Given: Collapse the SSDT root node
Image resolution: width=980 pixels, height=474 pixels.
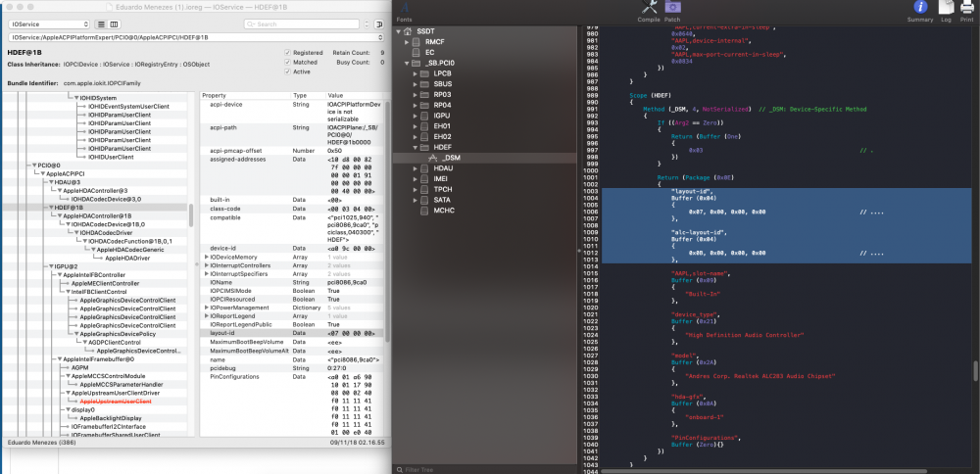Looking at the screenshot, I should [398, 30].
